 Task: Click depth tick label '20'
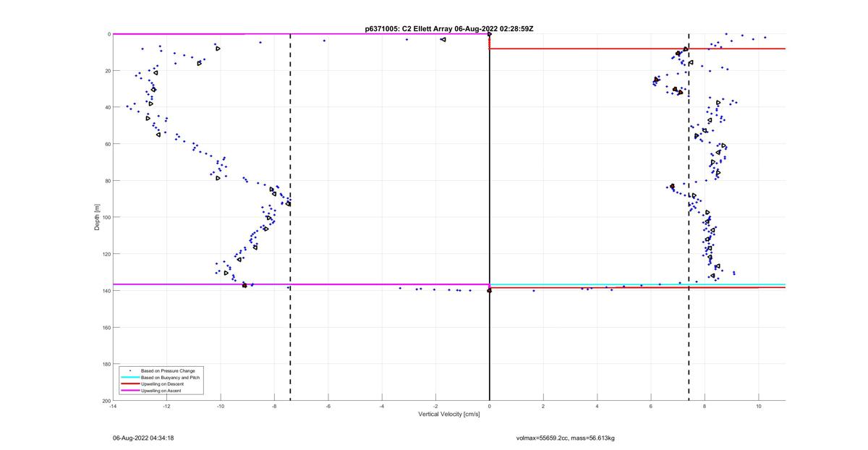coord(107,71)
